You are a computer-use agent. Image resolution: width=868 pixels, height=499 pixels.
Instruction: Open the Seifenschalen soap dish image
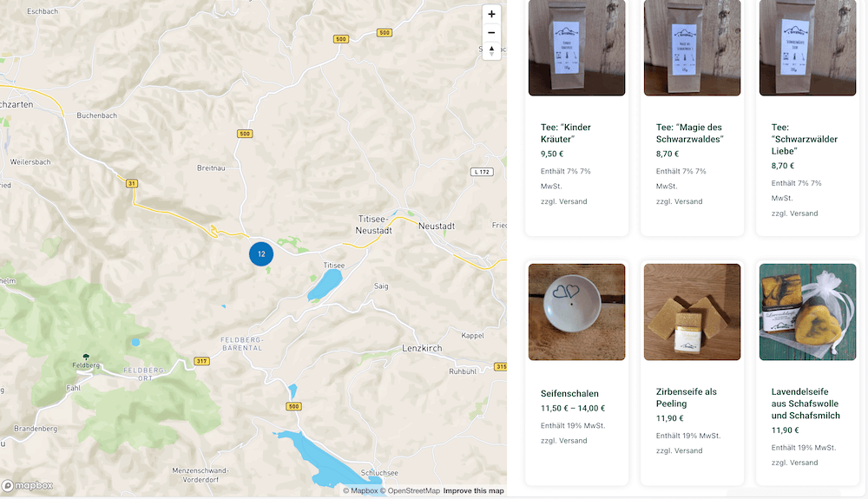coord(576,312)
